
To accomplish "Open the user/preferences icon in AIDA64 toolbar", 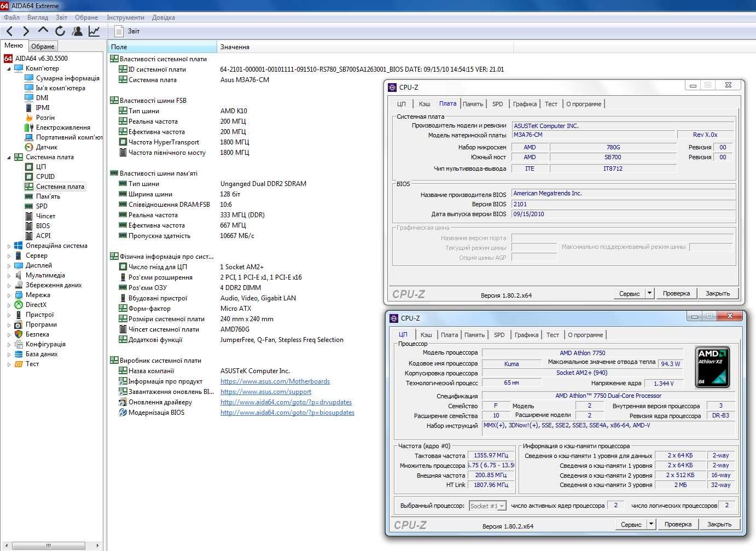I will 78,31.
